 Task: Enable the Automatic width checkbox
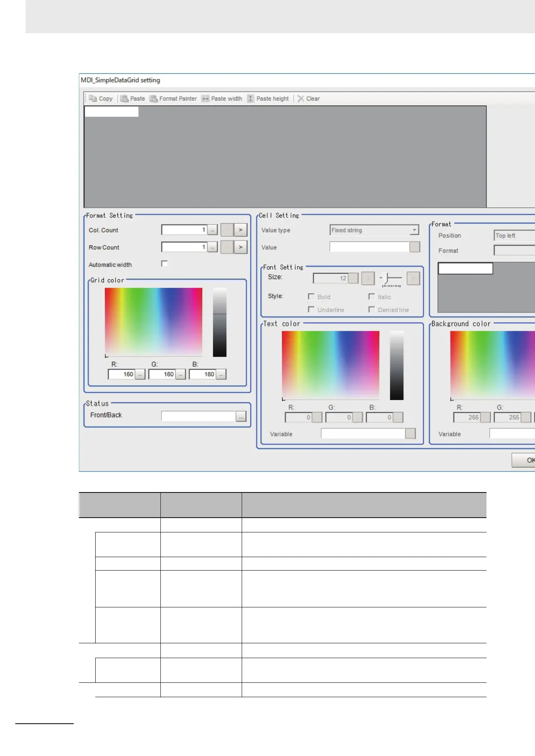click(x=164, y=264)
